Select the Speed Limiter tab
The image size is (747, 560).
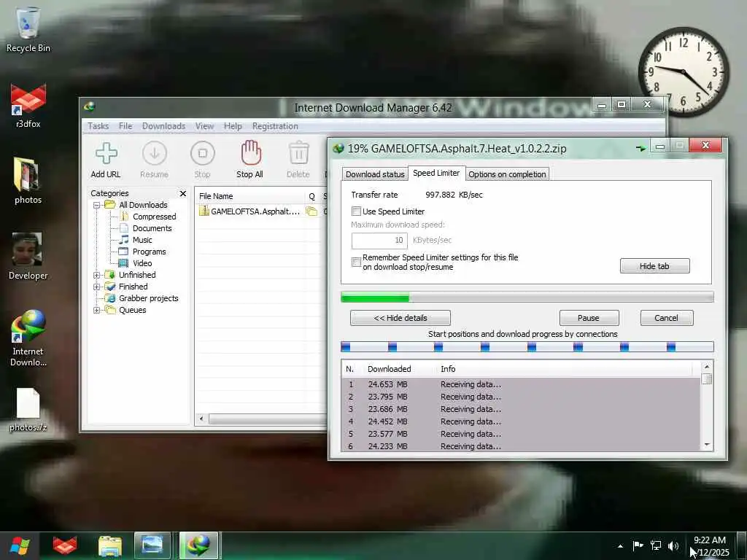[436, 173]
